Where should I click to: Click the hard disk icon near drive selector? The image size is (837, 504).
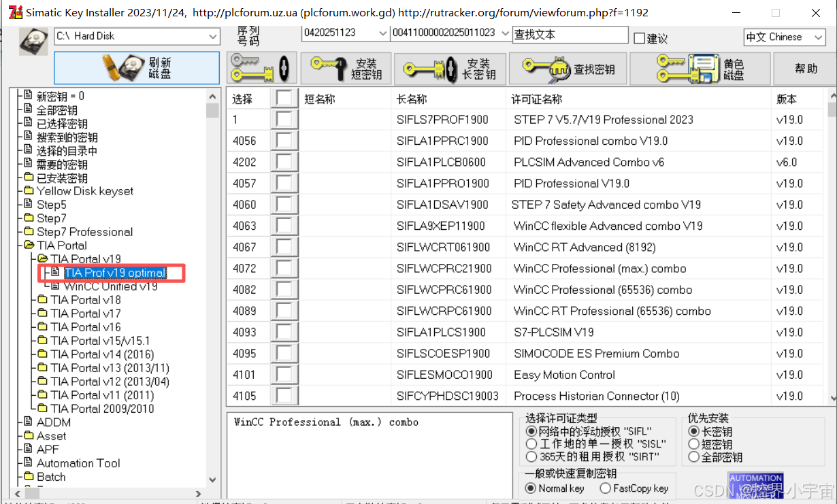(x=34, y=40)
